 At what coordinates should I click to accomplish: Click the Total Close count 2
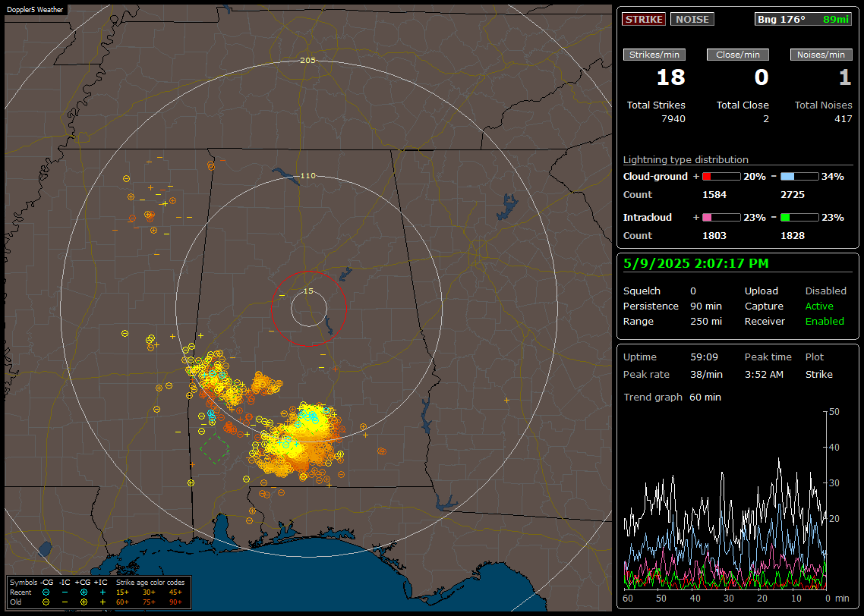point(766,119)
